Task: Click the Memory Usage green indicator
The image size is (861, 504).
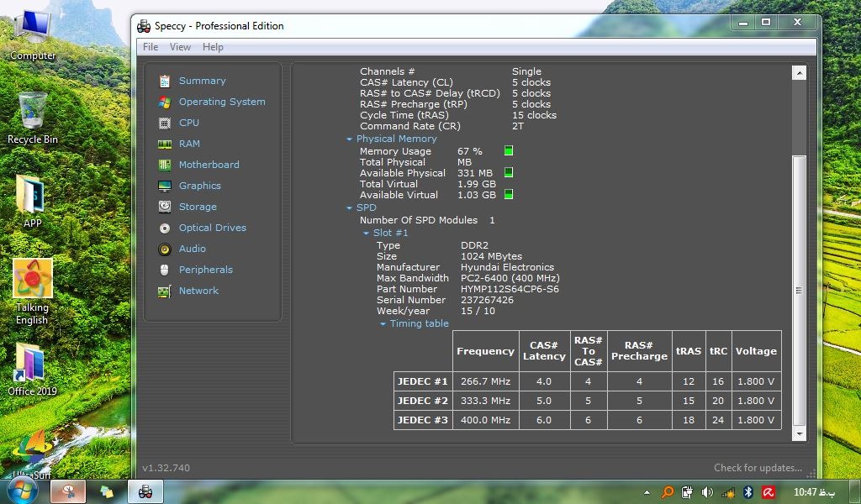Action: (x=509, y=151)
